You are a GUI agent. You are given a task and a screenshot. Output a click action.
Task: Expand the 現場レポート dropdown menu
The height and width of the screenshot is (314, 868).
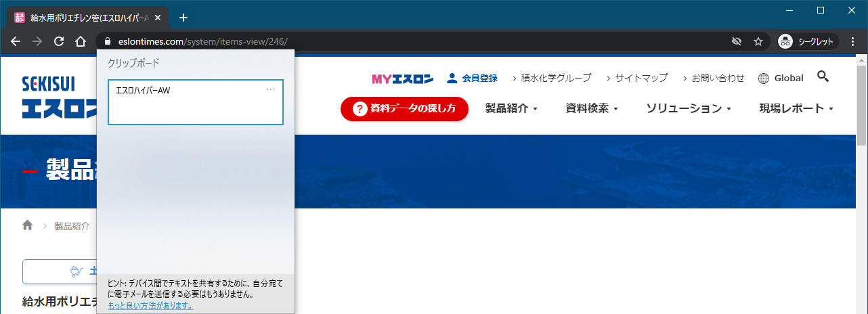coord(796,108)
